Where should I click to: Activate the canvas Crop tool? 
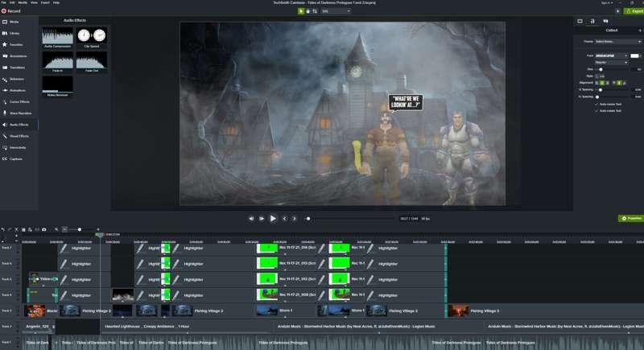point(315,11)
